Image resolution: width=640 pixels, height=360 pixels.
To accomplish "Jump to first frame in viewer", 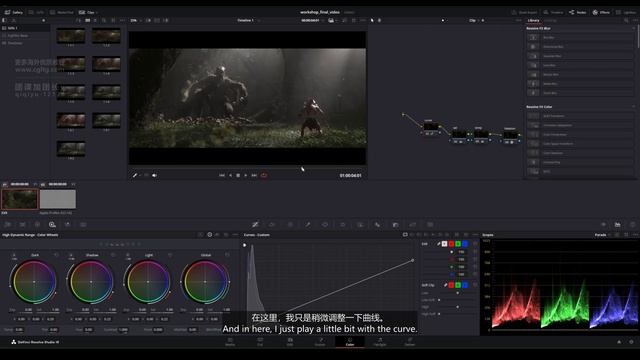I will pyautogui.click(x=222, y=175).
